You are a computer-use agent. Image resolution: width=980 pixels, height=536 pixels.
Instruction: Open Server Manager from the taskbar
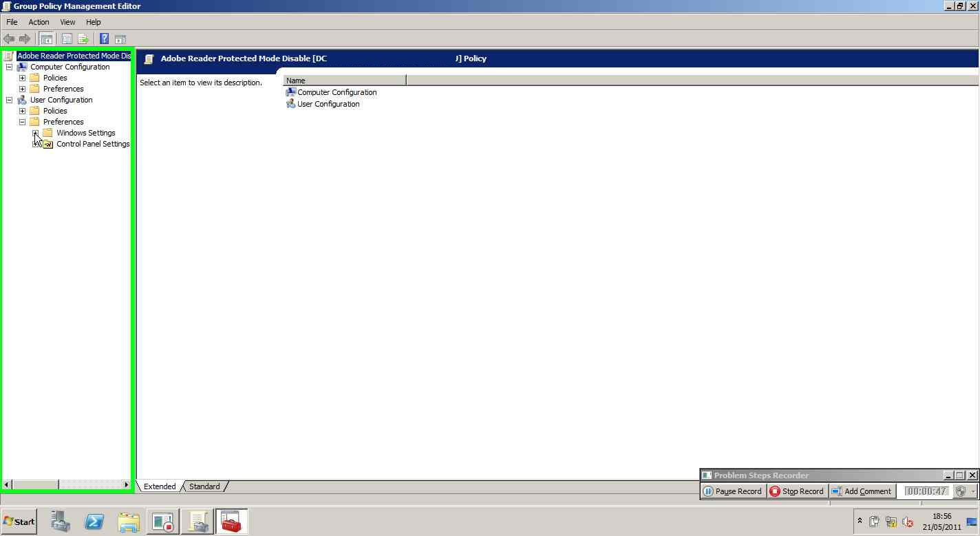click(x=61, y=522)
